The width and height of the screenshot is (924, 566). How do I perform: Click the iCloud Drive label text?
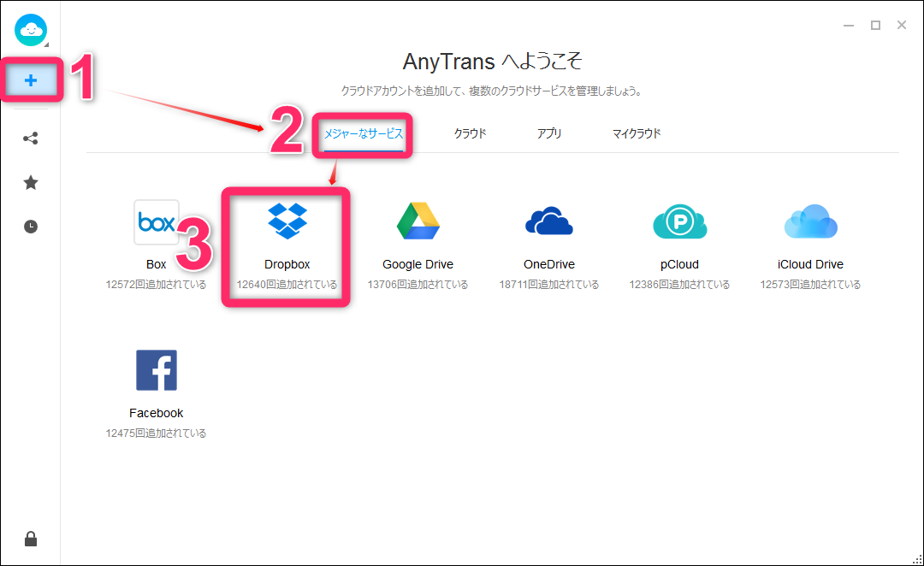point(810,264)
